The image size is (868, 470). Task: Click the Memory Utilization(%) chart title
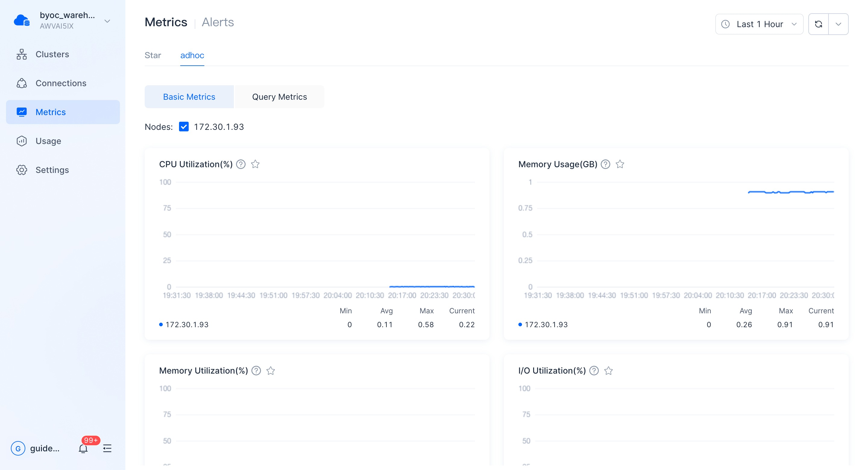coord(203,371)
